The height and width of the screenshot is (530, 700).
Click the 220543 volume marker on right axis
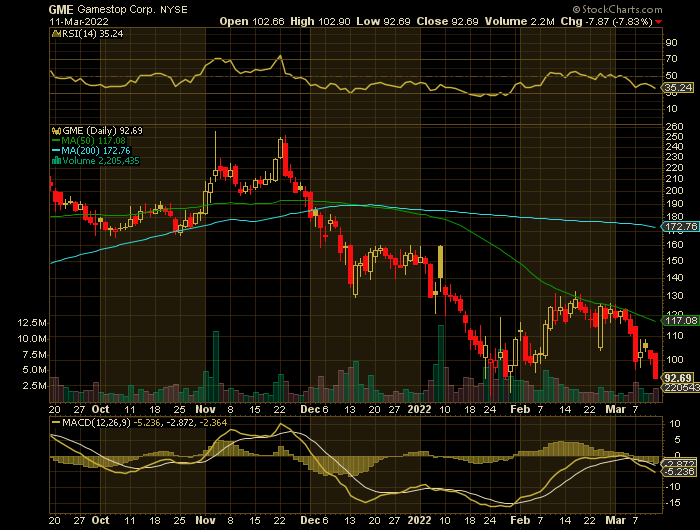pos(682,388)
